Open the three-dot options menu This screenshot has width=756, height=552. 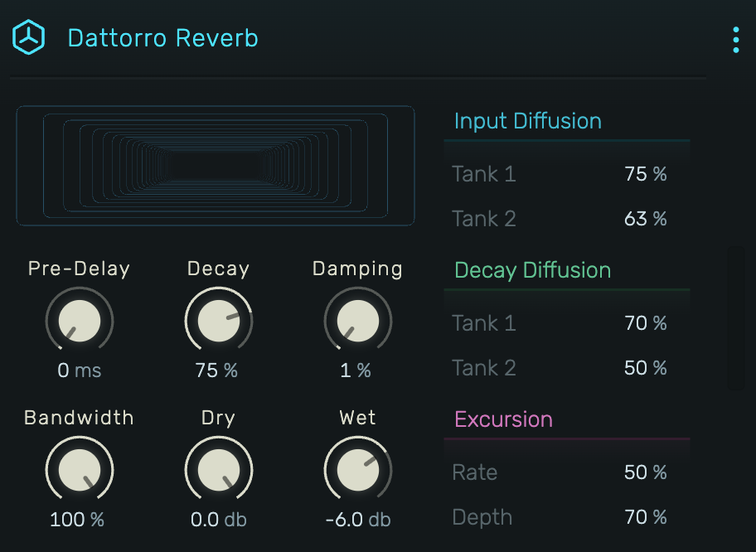pos(736,40)
